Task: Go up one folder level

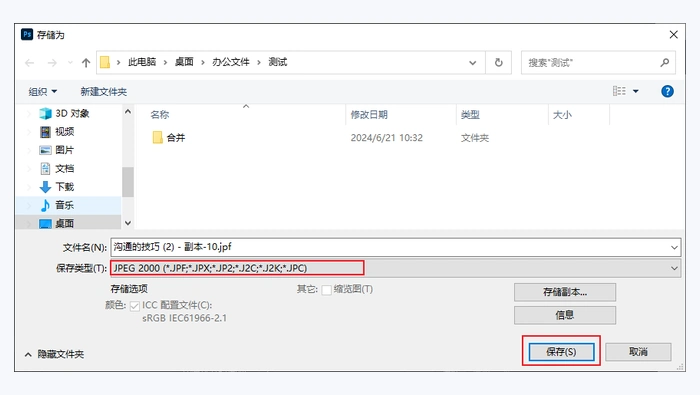Action: [x=86, y=63]
